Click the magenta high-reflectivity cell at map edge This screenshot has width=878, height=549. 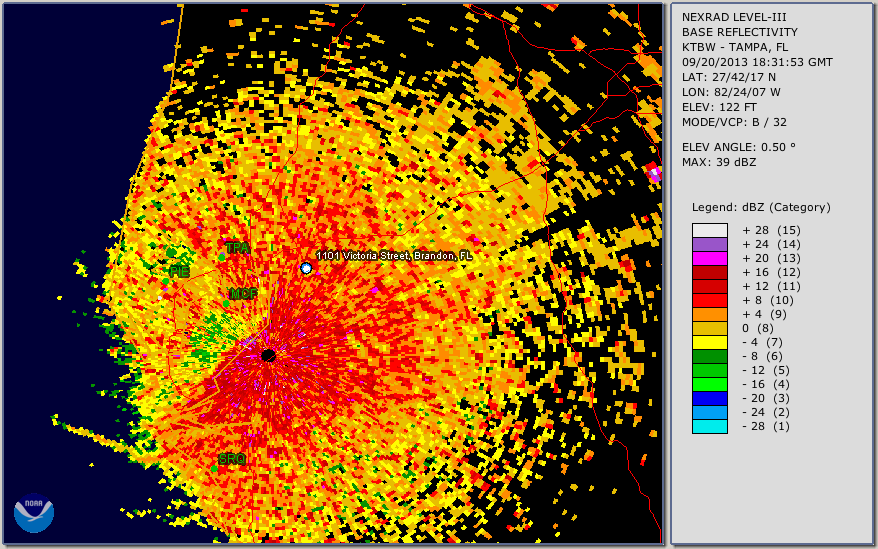(x=653, y=172)
